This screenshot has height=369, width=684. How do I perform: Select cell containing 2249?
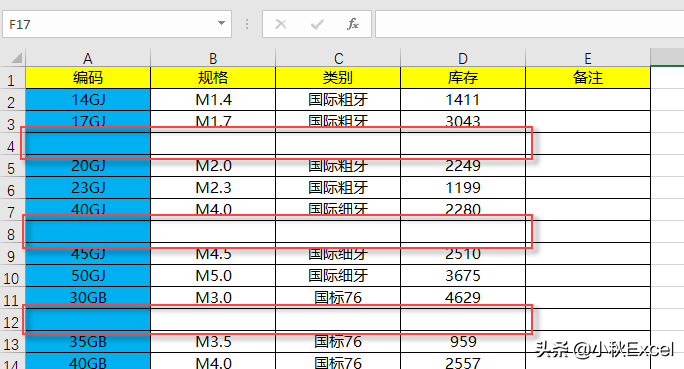(x=463, y=166)
